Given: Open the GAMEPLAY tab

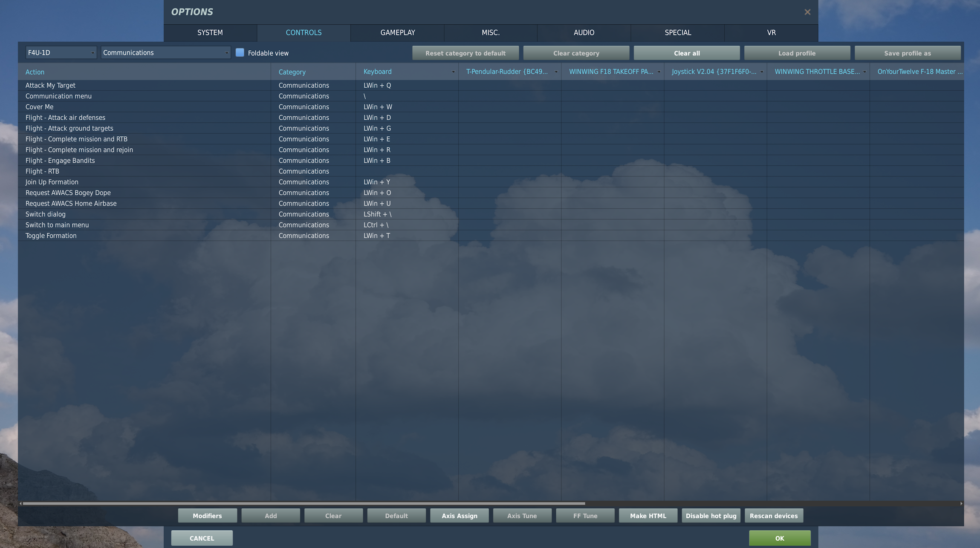Looking at the screenshot, I should click(397, 33).
